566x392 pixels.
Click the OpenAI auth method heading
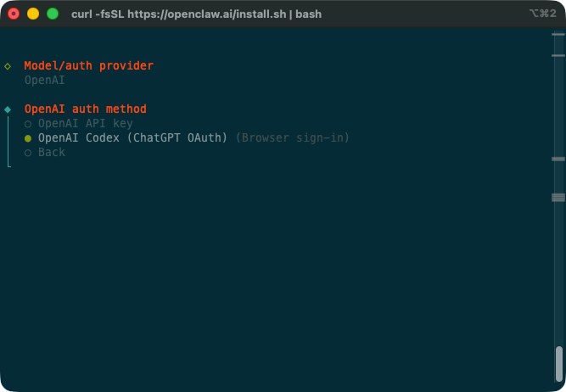tap(85, 109)
